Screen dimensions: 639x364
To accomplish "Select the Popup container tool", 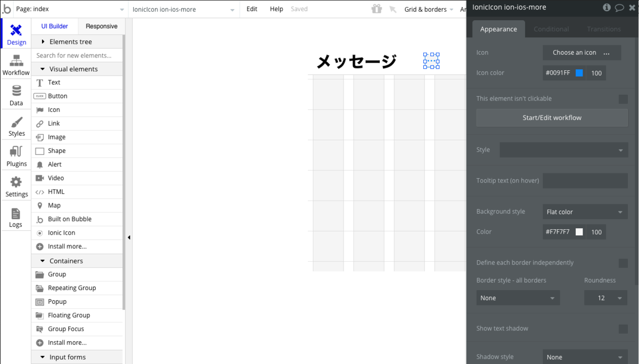I will [x=77, y=302].
